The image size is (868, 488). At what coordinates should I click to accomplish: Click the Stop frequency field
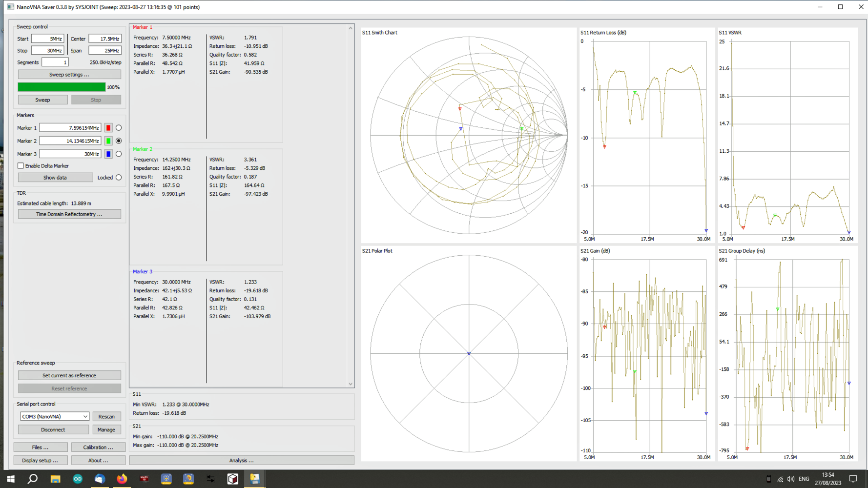click(x=47, y=50)
